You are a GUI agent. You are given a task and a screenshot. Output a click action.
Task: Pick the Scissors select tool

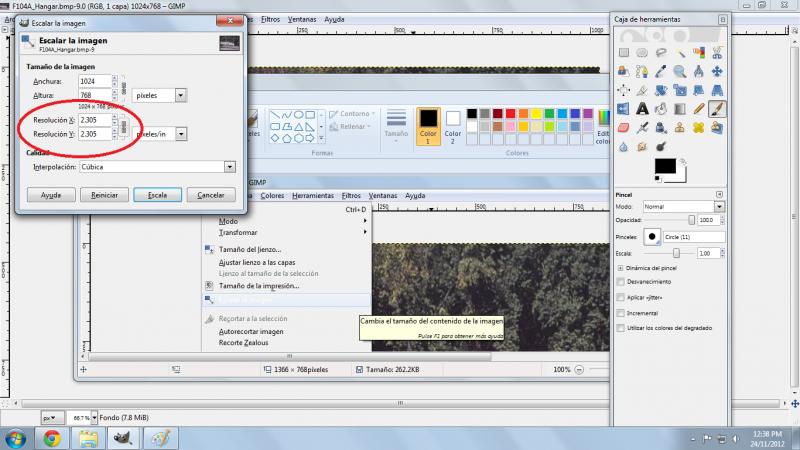point(717,53)
